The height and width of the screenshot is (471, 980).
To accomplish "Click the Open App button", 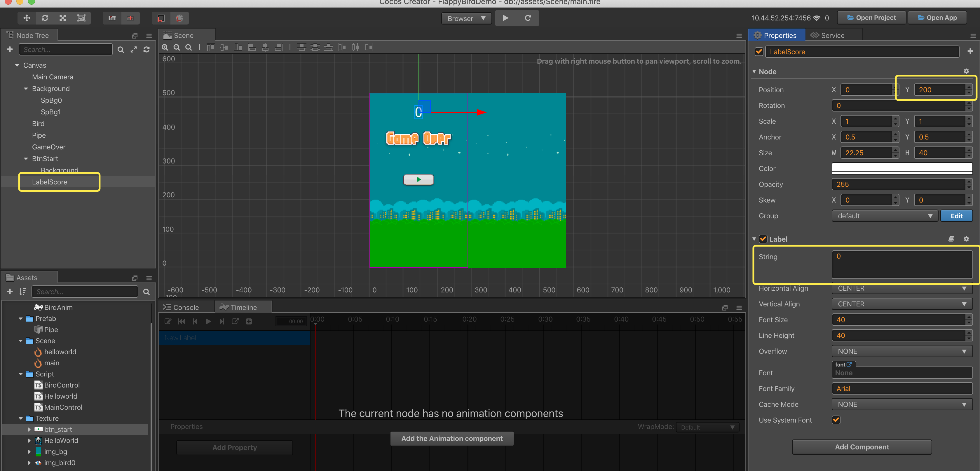I will (x=937, y=18).
